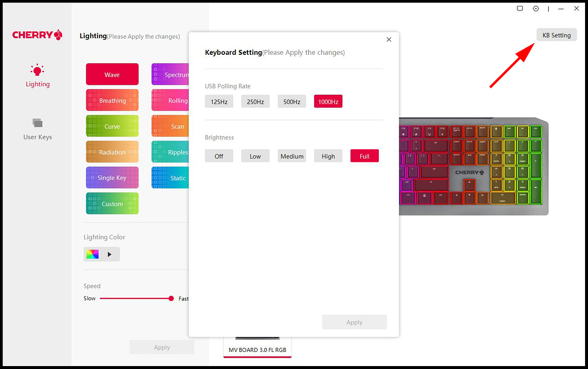
Task: Set USB polling rate to 500Hz
Action: [x=292, y=101]
